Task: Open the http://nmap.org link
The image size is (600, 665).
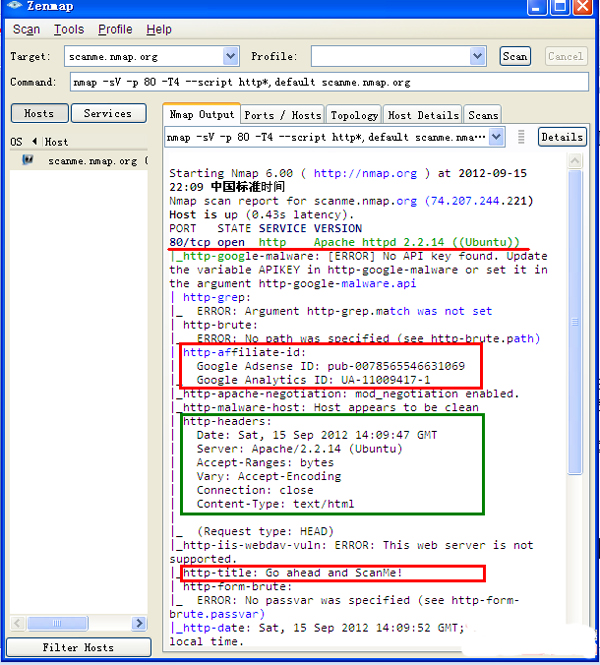Action: [365, 173]
